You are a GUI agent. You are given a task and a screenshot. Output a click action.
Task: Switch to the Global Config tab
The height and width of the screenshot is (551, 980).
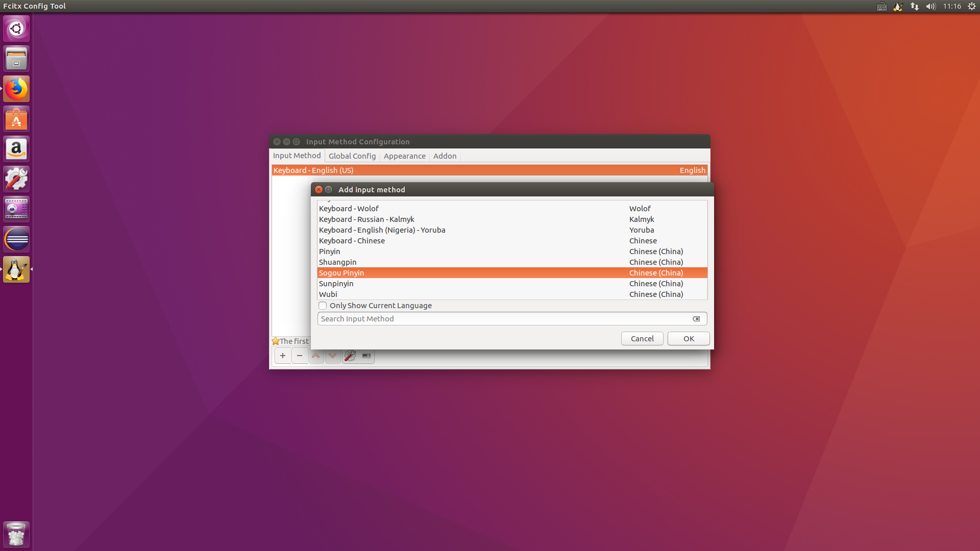coord(352,156)
